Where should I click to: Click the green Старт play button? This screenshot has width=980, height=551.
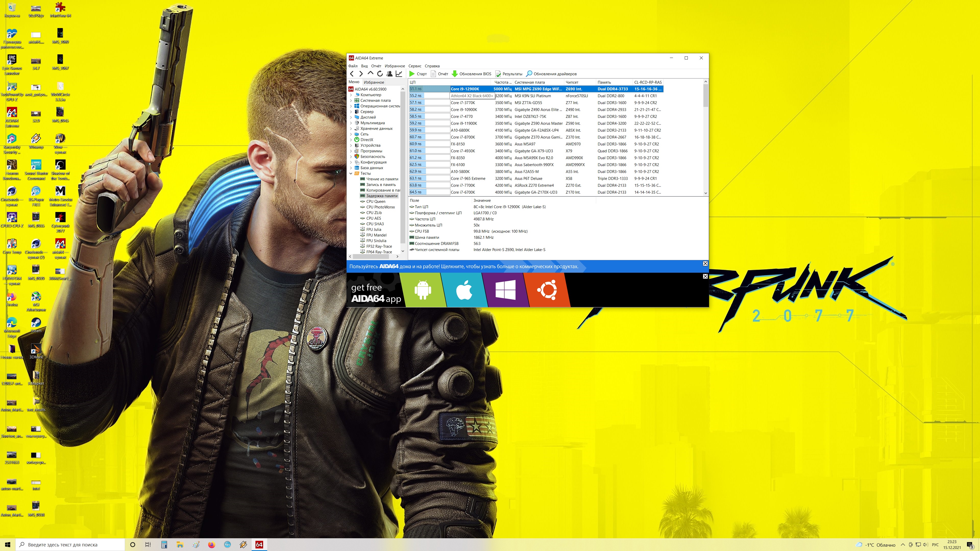(412, 74)
